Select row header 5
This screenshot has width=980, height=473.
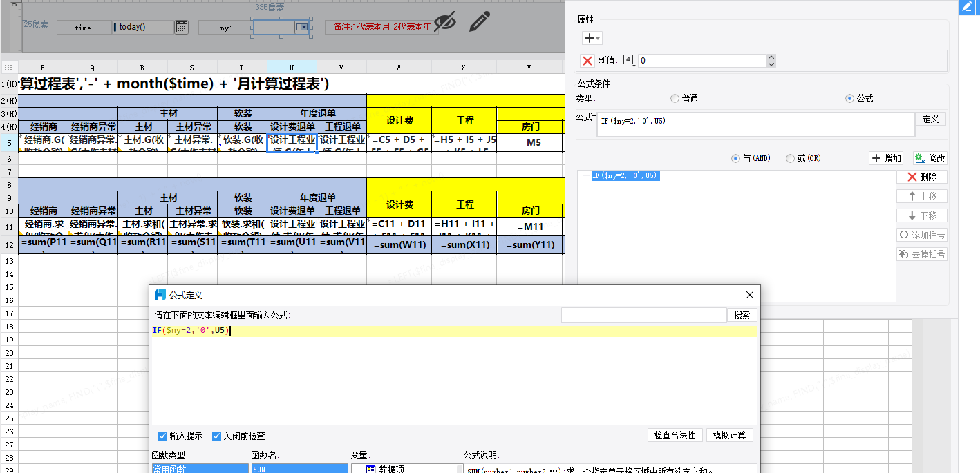pos(9,143)
